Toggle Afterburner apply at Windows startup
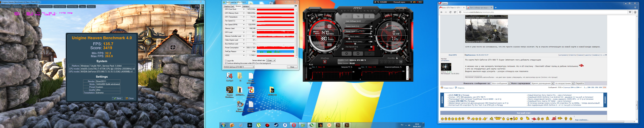644x128 pixels. pos(325,62)
